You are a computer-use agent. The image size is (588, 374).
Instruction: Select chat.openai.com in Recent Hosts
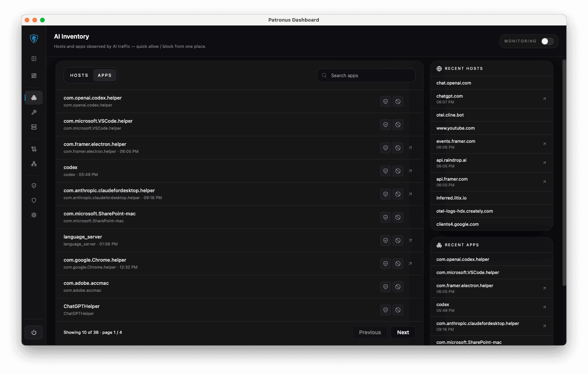(x=492, y=83)
